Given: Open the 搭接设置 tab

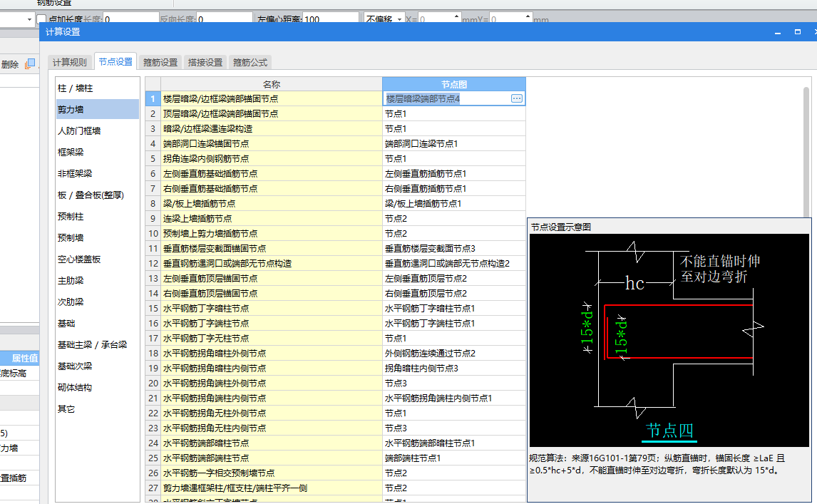Looking at the screenshot, I should click(205, 62).
